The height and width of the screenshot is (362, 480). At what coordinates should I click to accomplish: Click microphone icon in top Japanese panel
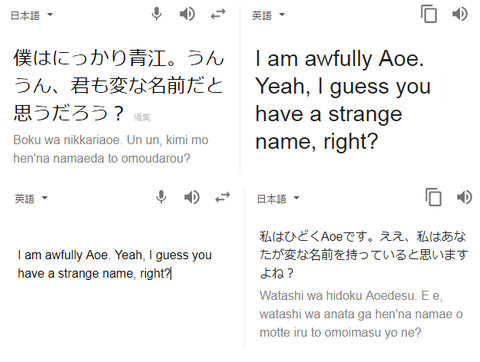(x=157, y=14)
